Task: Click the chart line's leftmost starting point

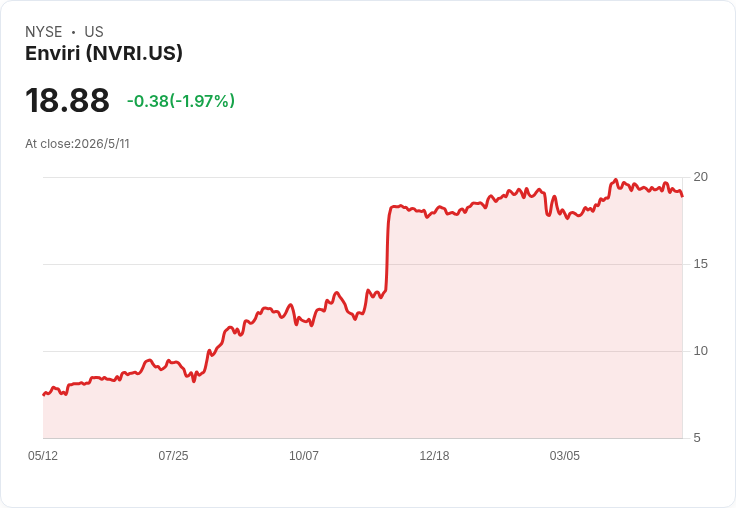Action: pyautogui.click(x=43, y=394)
